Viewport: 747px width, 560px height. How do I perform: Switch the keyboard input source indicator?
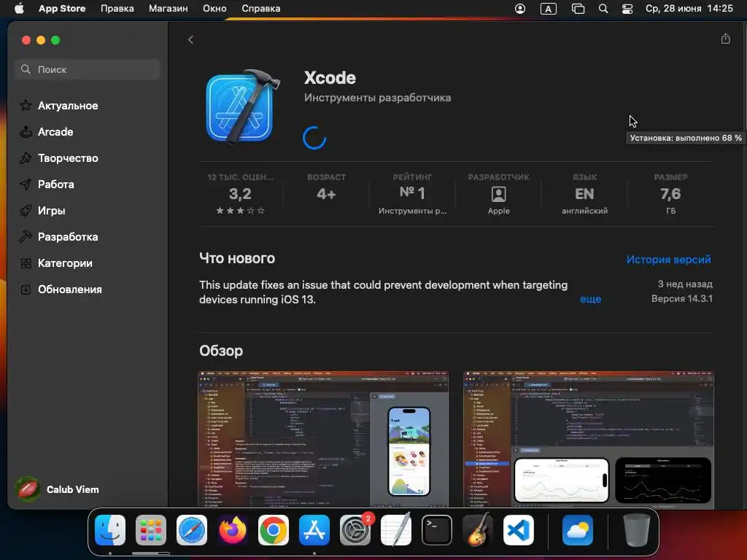(549, 9)
